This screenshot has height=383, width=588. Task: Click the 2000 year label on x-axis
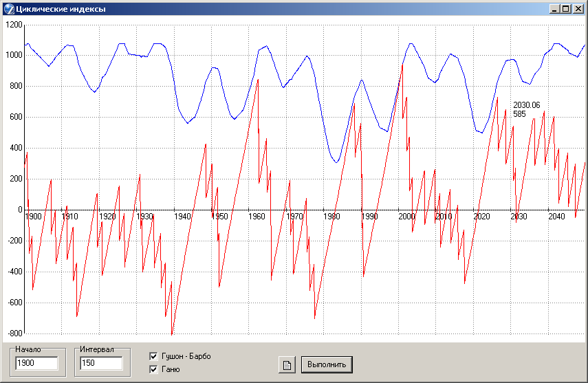(406, 217)
